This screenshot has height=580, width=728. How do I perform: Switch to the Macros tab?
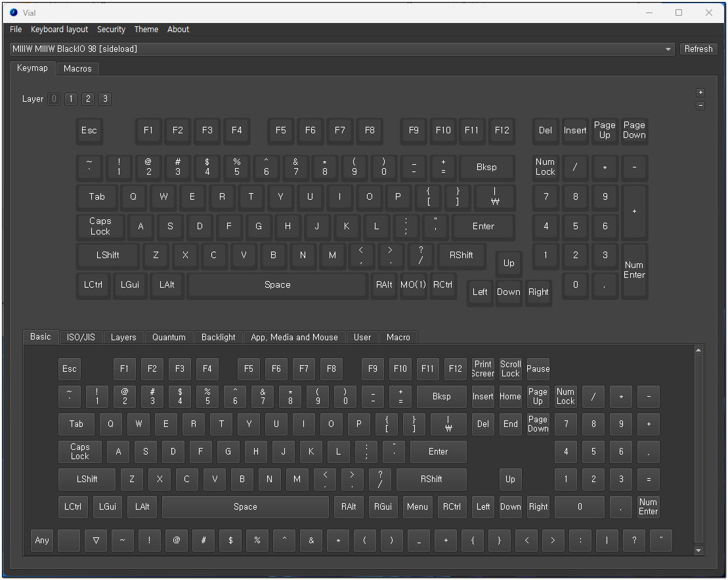[77, 68]
